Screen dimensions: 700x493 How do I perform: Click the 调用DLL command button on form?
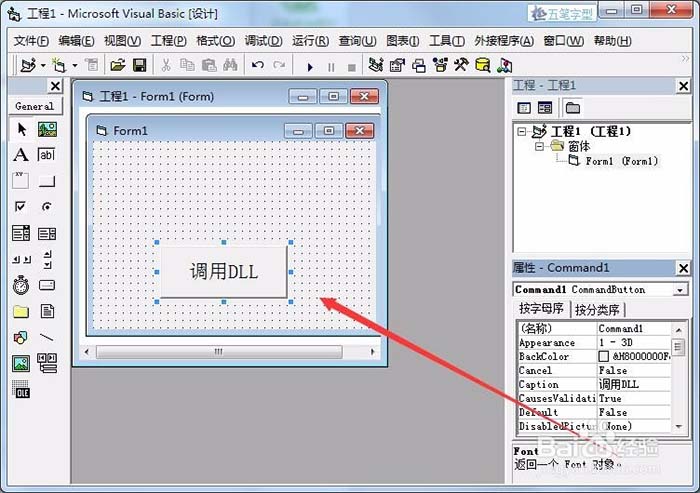point(224,272)
